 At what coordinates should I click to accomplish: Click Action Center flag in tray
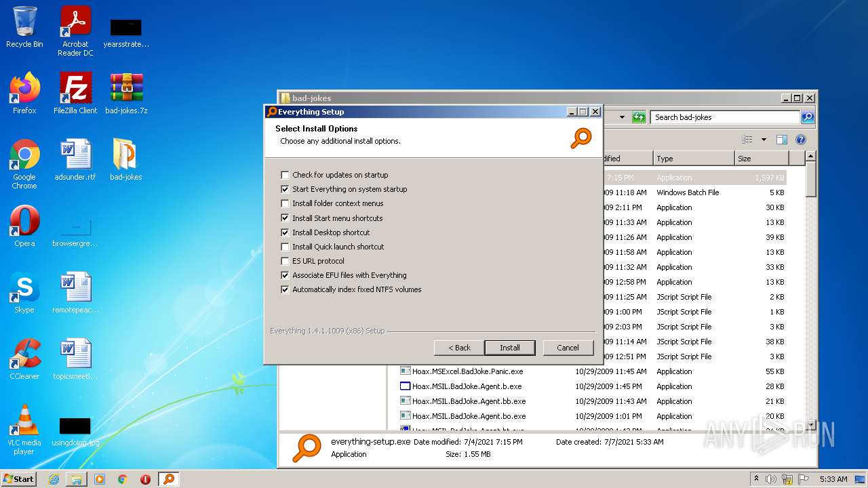(x=802, y=479)
